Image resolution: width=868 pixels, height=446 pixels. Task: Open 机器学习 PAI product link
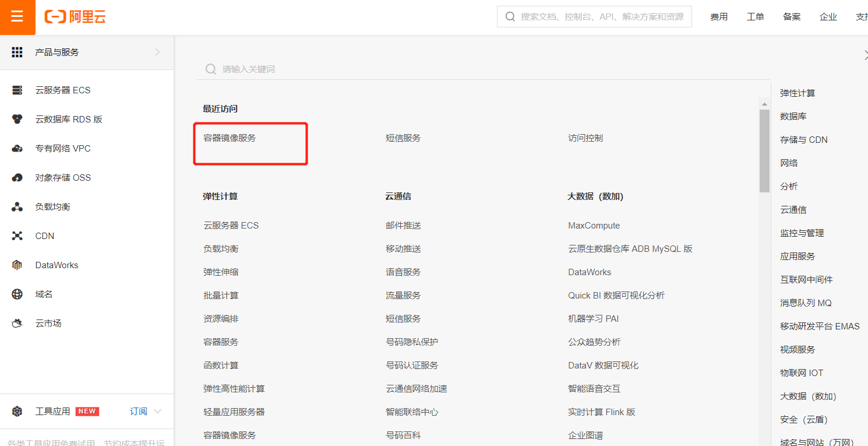[x=594, y=319]
